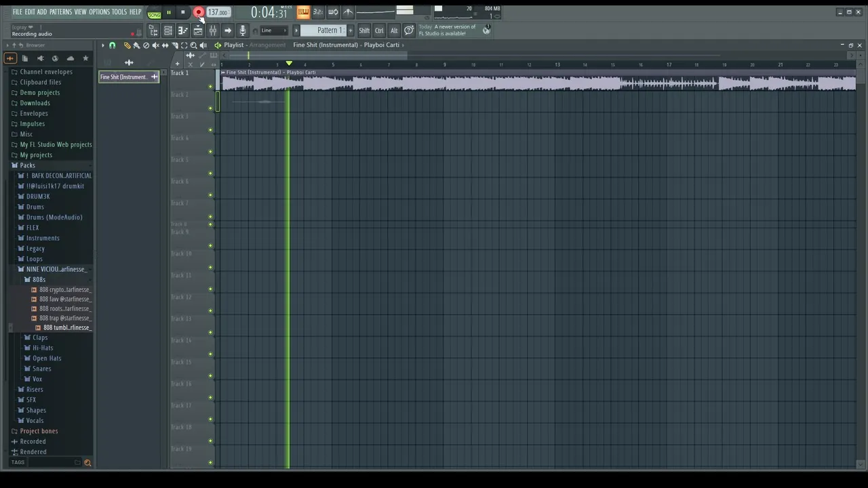Click the hint help icon next to Alt

(409, 30)
